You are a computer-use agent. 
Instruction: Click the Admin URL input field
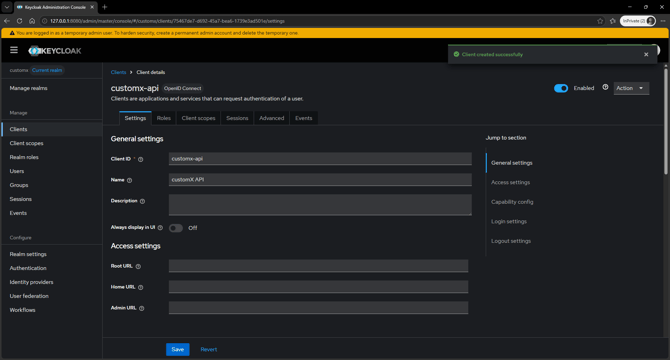318,308
